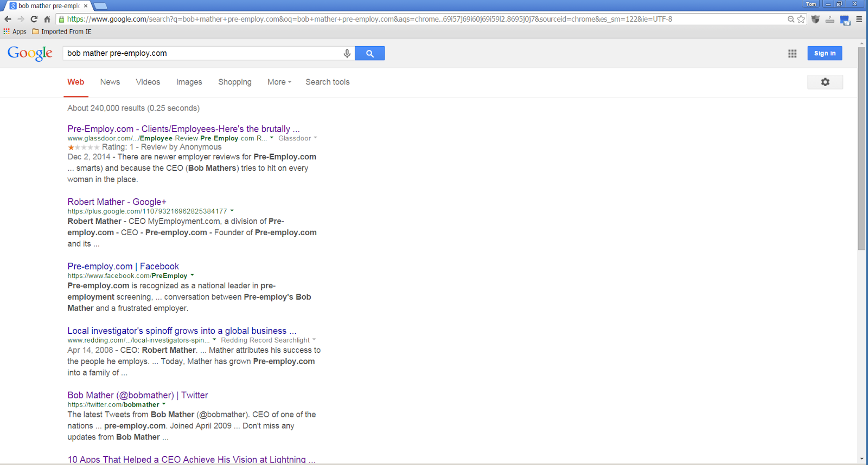Open '10 Apps That Helped a CEO' result
This screenshot has height=465, width=868.
tap(192, 459)
